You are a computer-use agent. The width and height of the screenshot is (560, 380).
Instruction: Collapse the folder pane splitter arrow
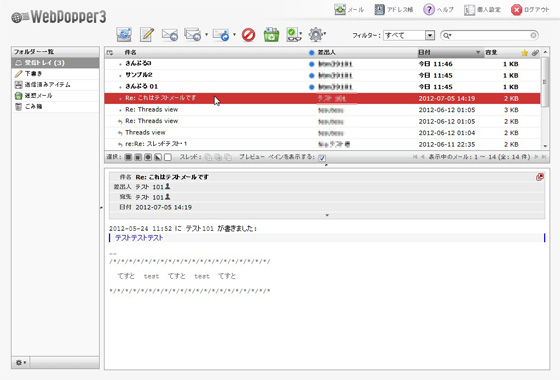coord(101,207)
